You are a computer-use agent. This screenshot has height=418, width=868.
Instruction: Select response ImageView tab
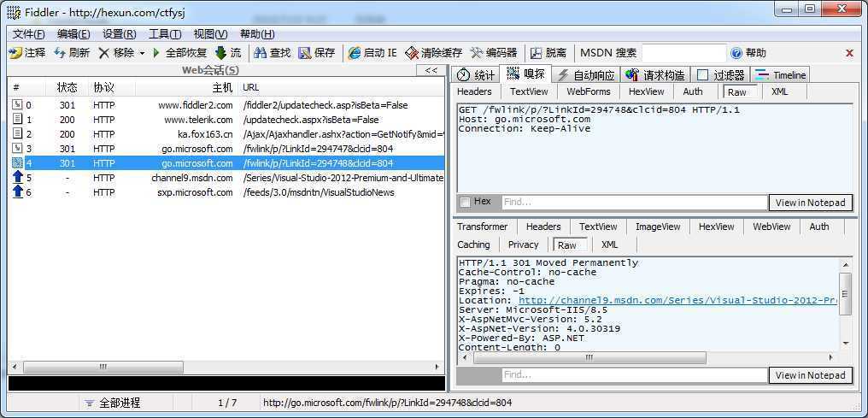pyautogui.click(x=658, y=227)
